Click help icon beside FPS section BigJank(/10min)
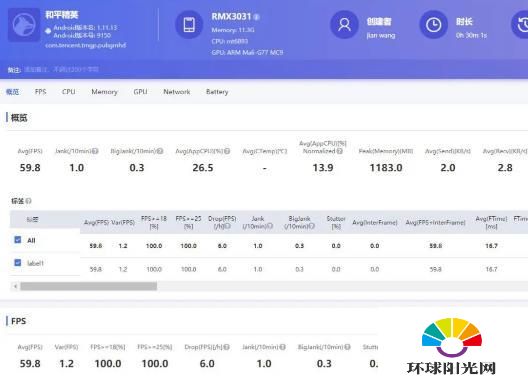528x384 pixels. (347, 347)
